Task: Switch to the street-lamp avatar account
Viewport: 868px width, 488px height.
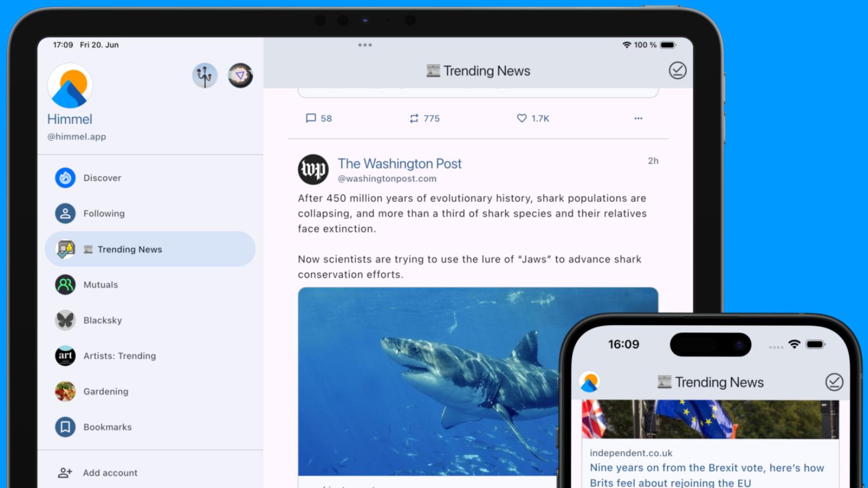Action: pyautogui.click(x=205, y=75)
